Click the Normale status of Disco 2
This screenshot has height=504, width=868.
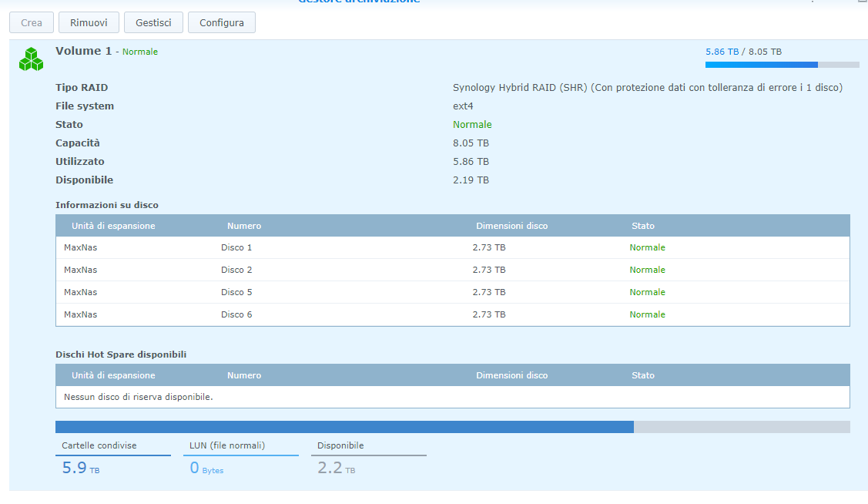[647, 270]
